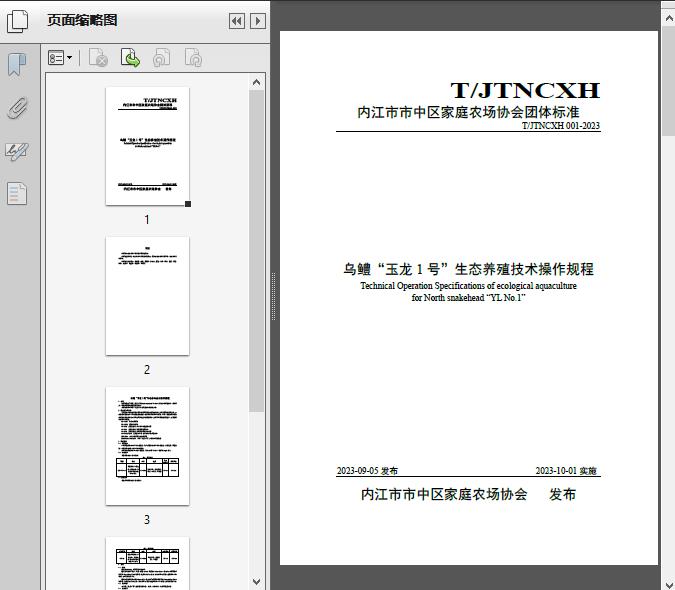
Task: Click the "页面缩略图" panel title
Action: pos(82,20)
